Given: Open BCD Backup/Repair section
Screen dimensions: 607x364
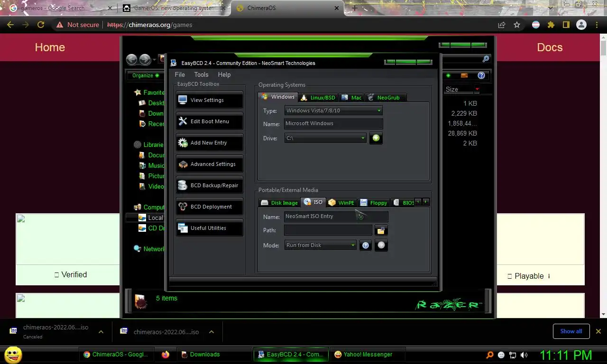Looking at the screenshot, I should pos(209,185).
